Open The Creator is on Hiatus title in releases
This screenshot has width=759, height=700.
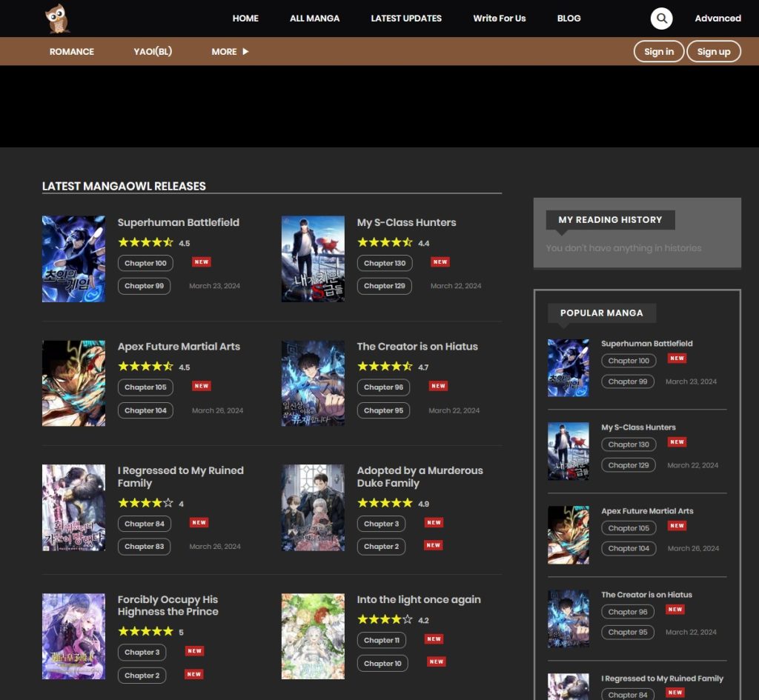pos(417,347)
